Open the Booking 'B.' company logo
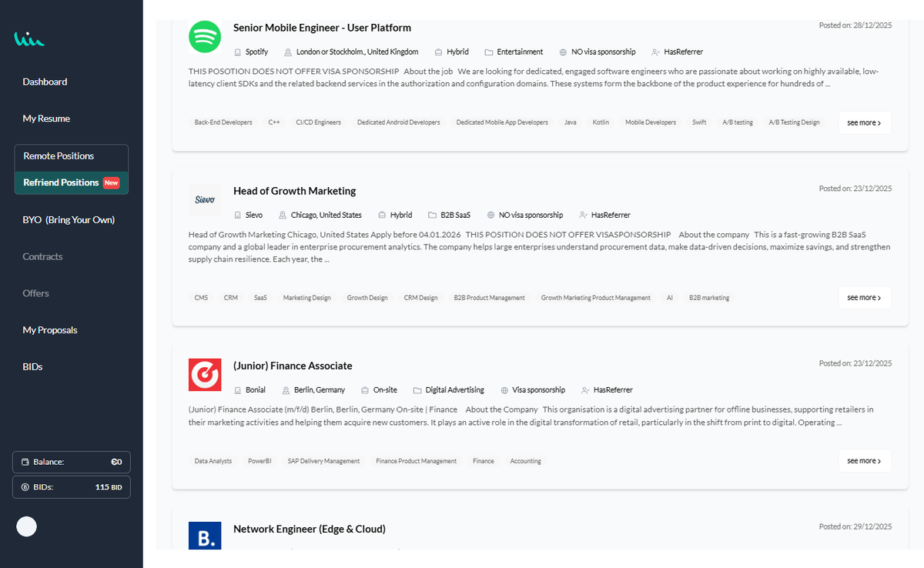Viewport: 924px width, 568px height. click(205, 536)
